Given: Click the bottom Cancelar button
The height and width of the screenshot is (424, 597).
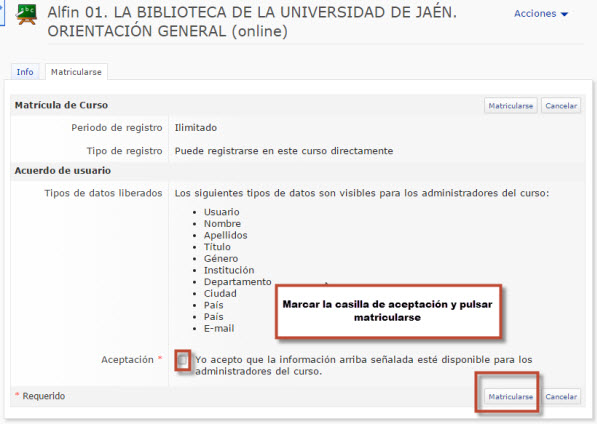Looking at the screenshot, I should click(x=561, y=397).
